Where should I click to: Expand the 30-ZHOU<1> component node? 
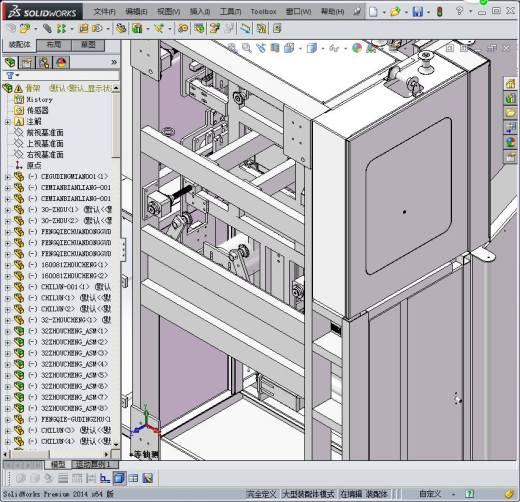(x=7, y=210)
